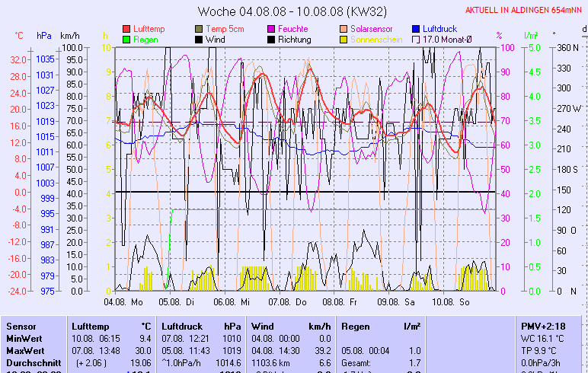Click the chart title Woche 04.08.08 - 10.08.08
The height and width of the screenshot is (373, 588).
(x=292, y=11)
